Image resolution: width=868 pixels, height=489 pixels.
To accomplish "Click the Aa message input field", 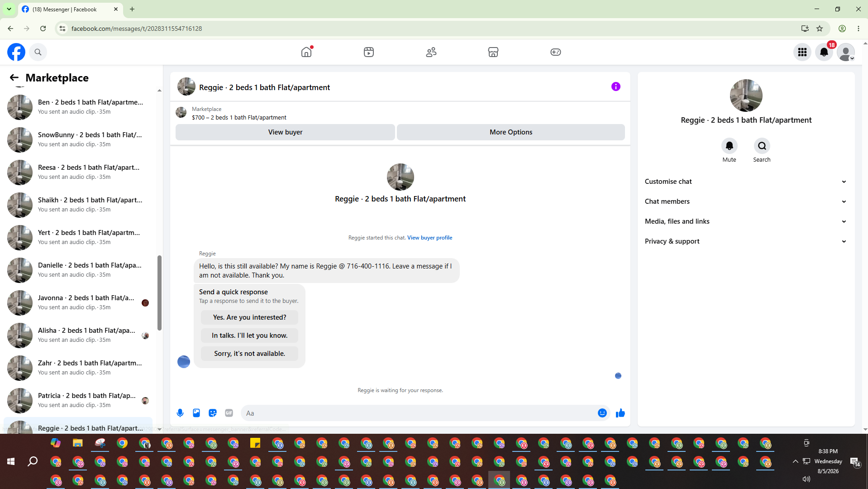I will pyautogui.click(x=419, y=413).
